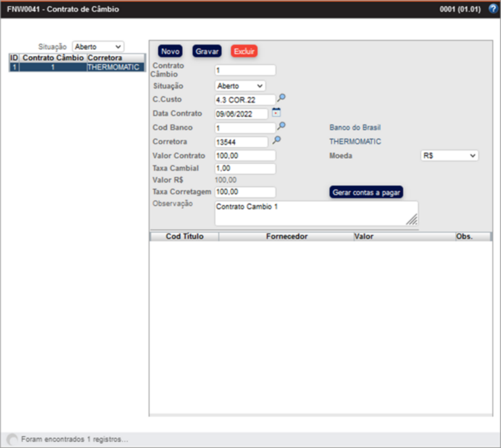Save the record with Gravar button
The width and height of the screenshot is (501, 448).
tap(207, 51)
